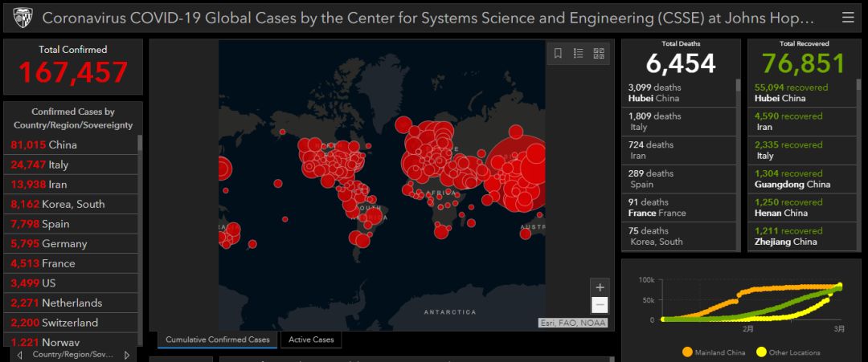This screenshot has width=868, height=362.
Task: Open the basemap gallery grid
Action: tap(599, 54)
